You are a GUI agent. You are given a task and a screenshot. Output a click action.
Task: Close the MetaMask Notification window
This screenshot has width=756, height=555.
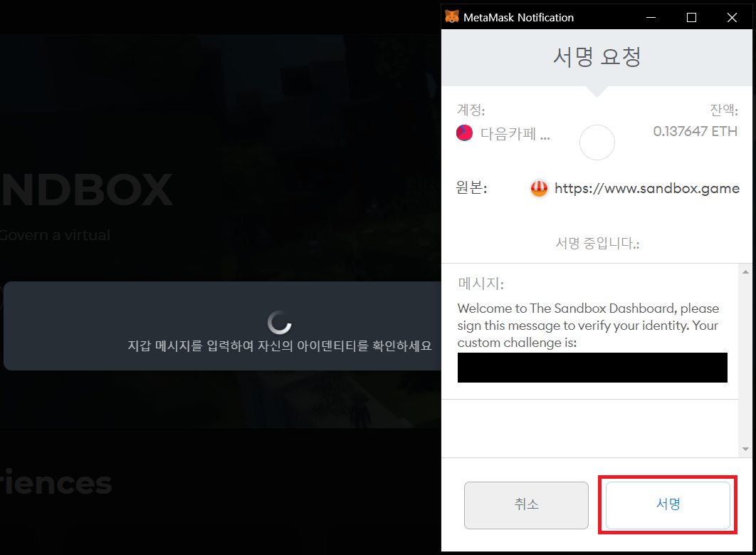pyautogui.click(x=732, y=17)
